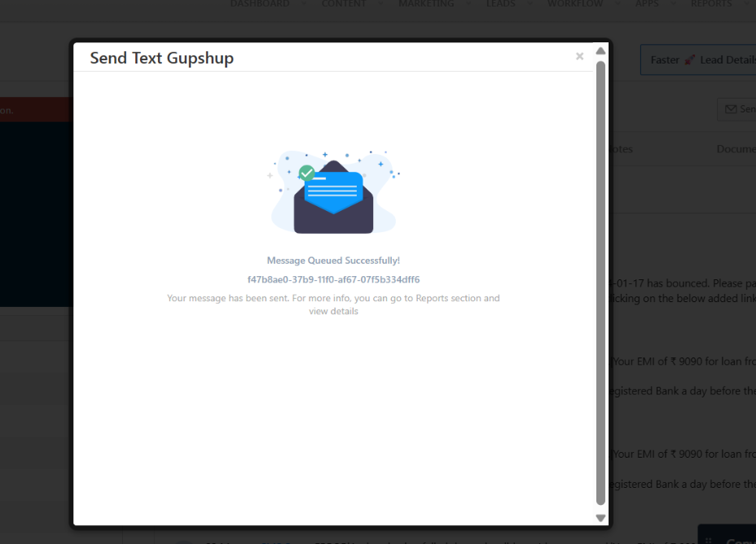The width and height of the screenshot is (756, 544).
Task: Click the 'Your message has been sent' info text
Action: click(x=333, y=305)
